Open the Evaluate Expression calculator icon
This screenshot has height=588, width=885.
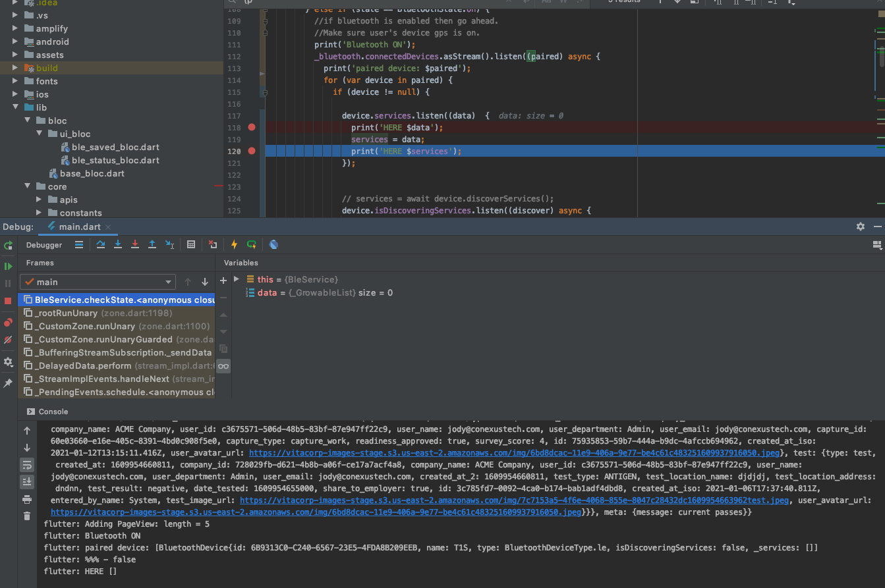coord(191,244)
